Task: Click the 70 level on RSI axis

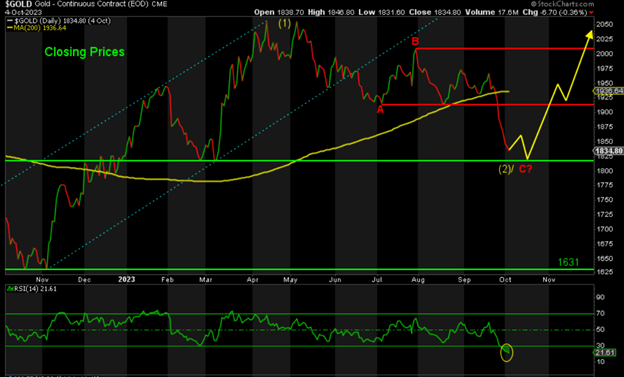Action: 601,313
